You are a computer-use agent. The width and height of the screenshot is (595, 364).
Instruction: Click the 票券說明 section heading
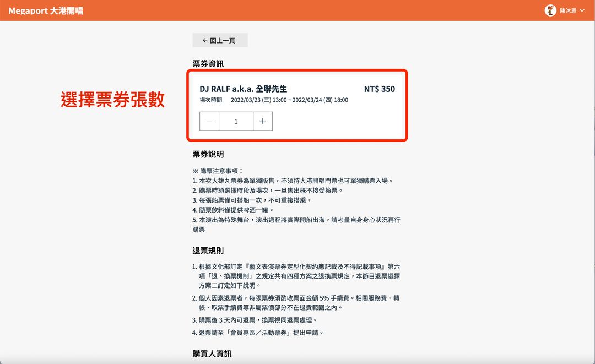pos(208,154)
